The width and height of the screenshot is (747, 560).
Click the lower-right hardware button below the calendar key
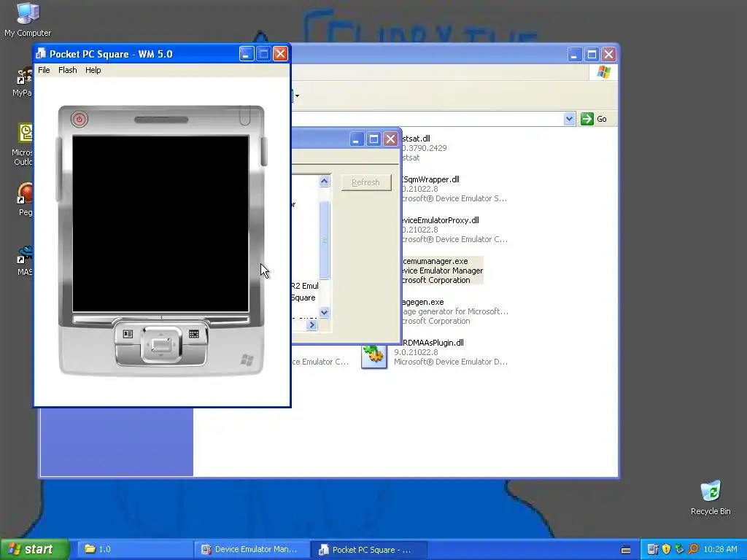[194, 355]
